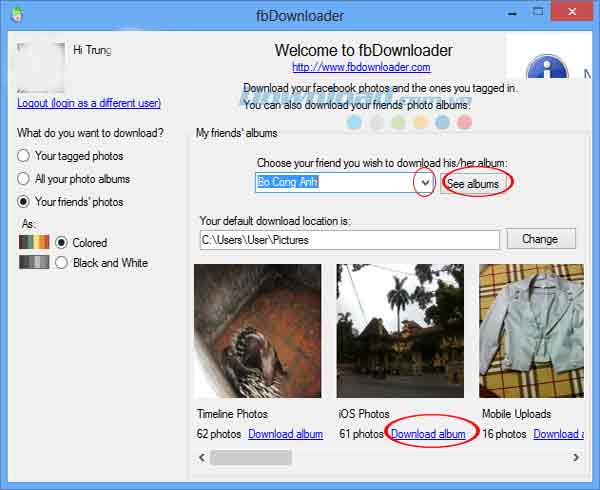This screenshot has width=600, height=490.
Task: Click Logout (login as a different user)
Action: [x=89, y=103]
